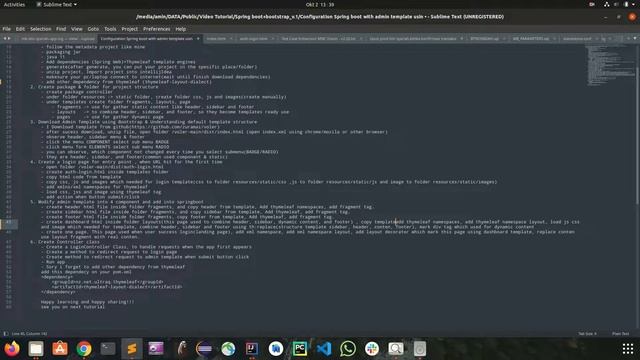Open the View menu

click(x=77, y=29)
